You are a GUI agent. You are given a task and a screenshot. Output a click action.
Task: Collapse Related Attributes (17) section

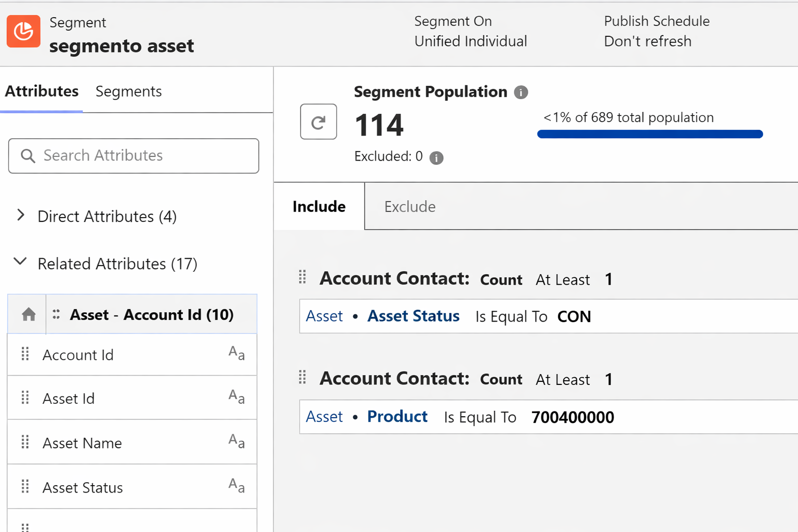(x=20, y=262)
